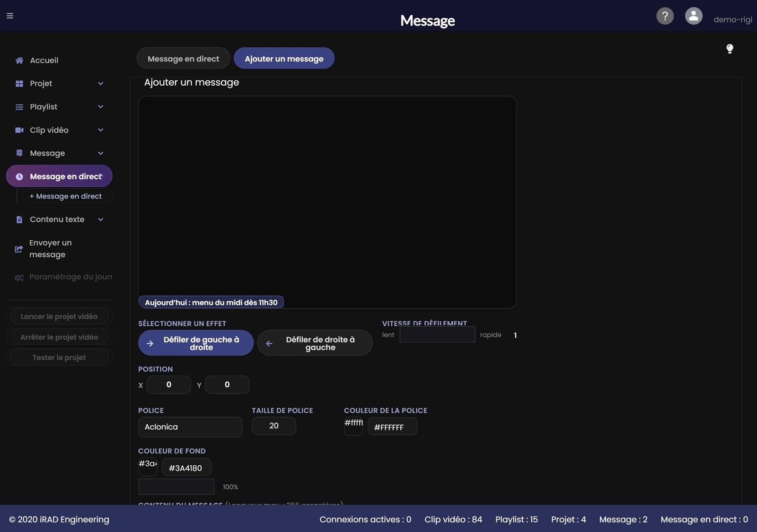757x532 pixels.
Task: Click Arrêter le projet vidéo button
Action: 59,337
